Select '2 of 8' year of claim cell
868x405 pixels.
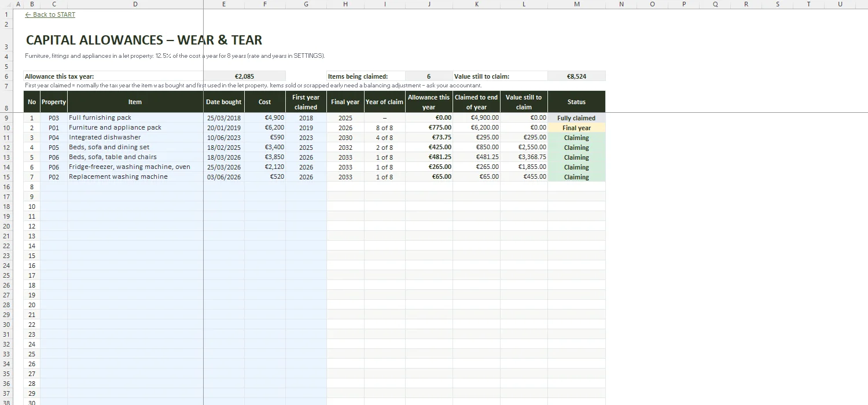[385, 148]
